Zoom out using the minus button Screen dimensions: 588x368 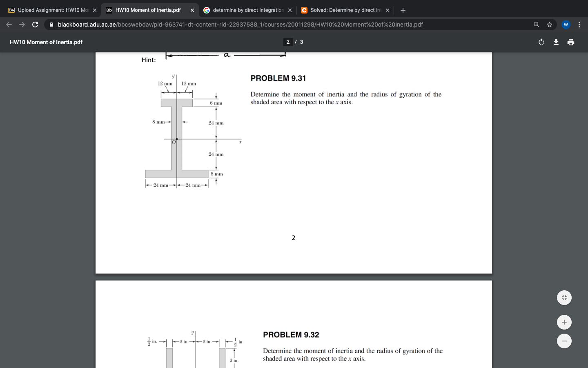pyautogui.click(x=564, y=341)
